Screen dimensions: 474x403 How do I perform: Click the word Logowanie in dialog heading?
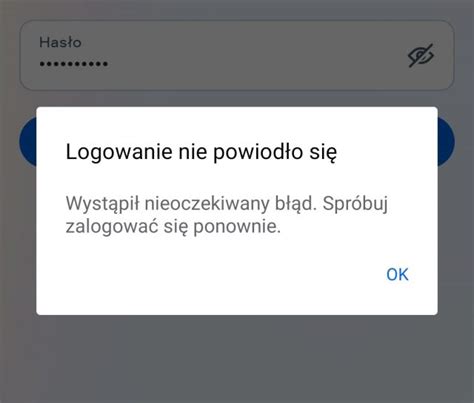119,152
